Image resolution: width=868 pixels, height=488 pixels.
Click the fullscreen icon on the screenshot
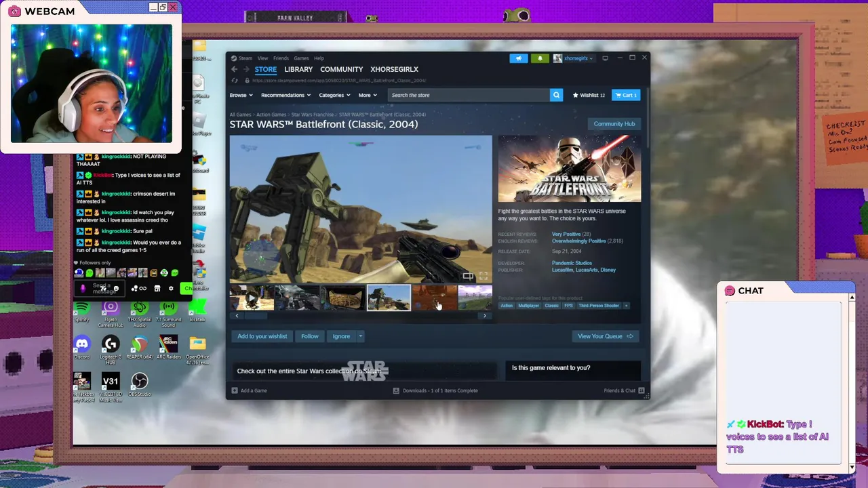484,276
